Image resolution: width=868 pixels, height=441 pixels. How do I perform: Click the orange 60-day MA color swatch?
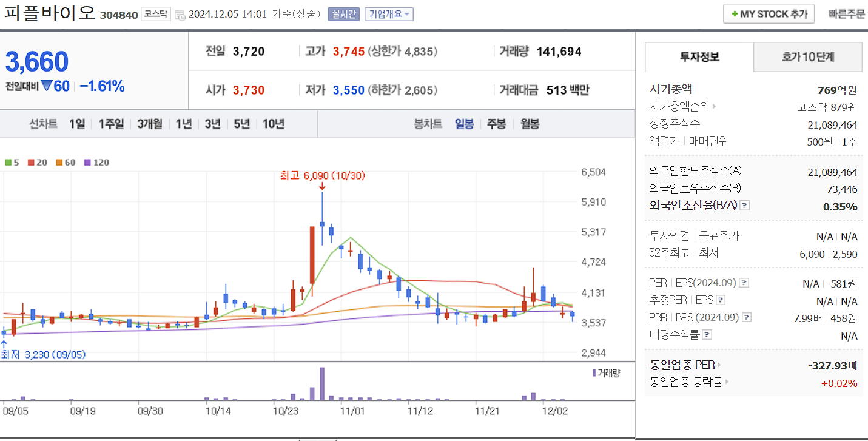point(59,162)
